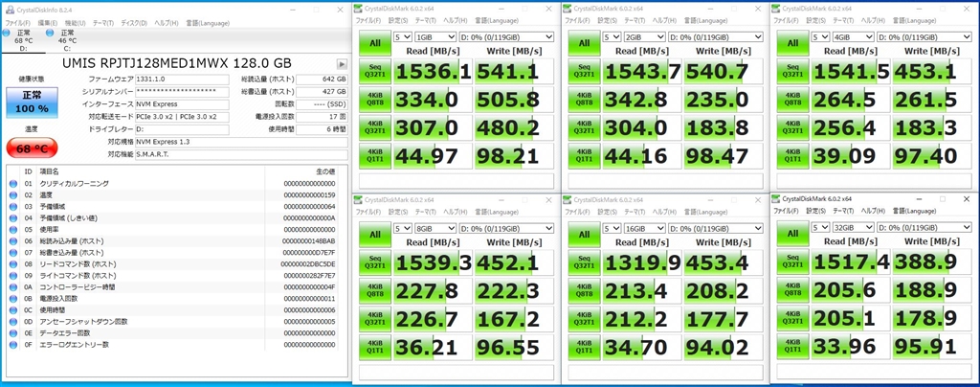Click status icon for 電源投入回数 SMART row
Screen dimensions: 980x387
coord(13,299)
